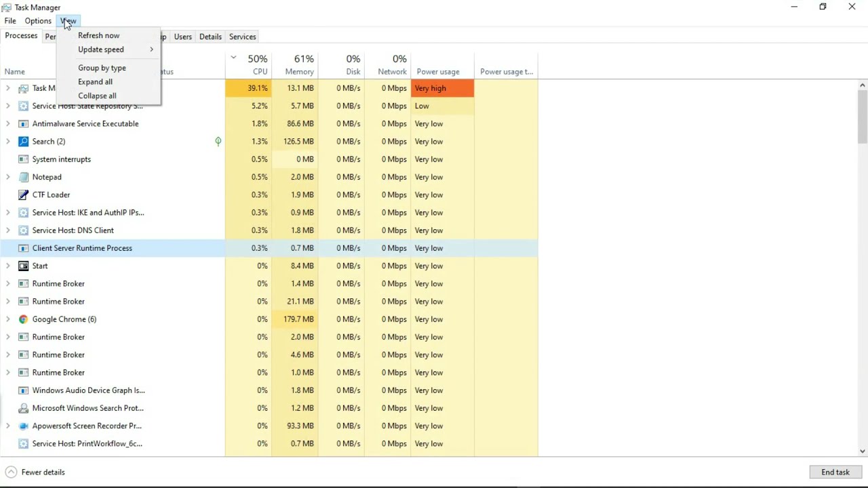Sort by the CPU column header
This screenshot has height=488, width=868.
[x=249, y=65]
